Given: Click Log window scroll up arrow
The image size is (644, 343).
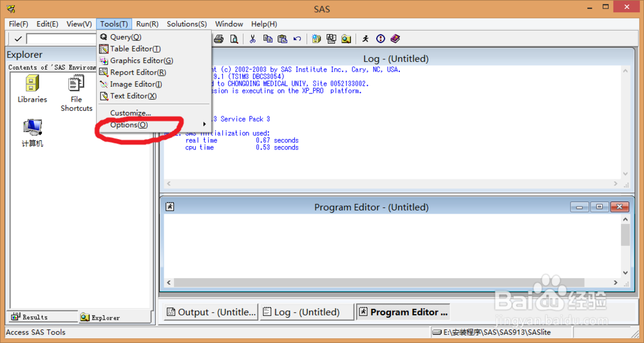Looking at the screenshot, I should 625,71.
